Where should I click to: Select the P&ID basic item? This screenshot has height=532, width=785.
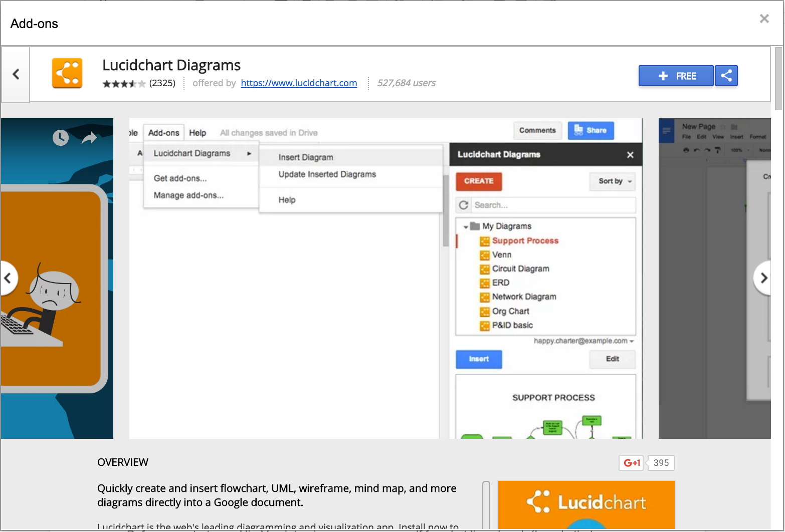512,325
